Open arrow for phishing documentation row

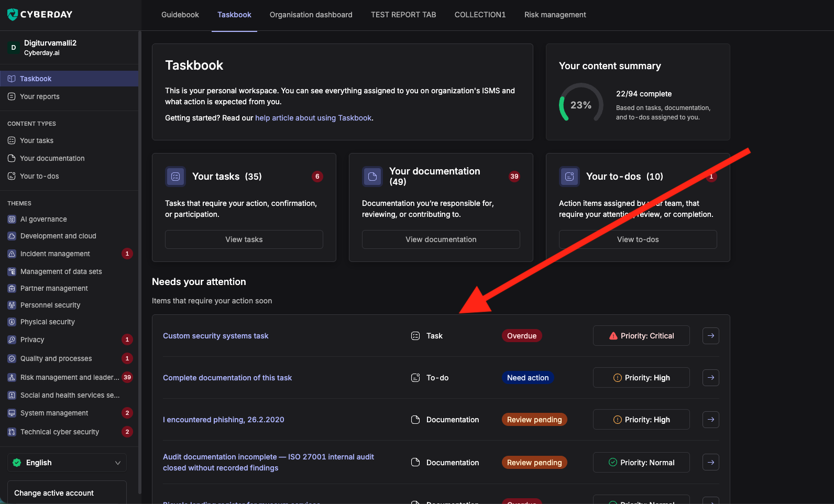pos(711,420)
